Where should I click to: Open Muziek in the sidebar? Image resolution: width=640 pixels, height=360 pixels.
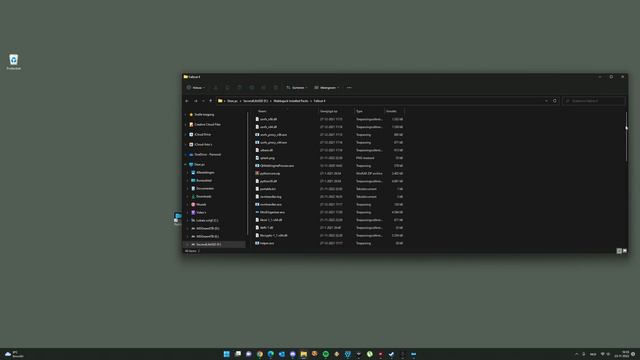coord(201,204)
